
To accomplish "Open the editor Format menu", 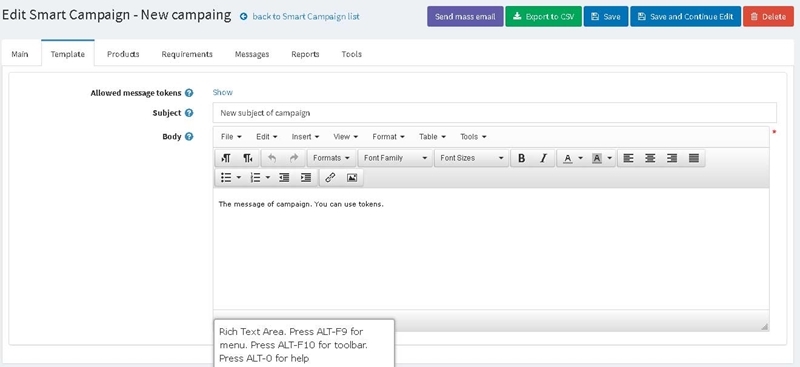I will click(388, 137).
